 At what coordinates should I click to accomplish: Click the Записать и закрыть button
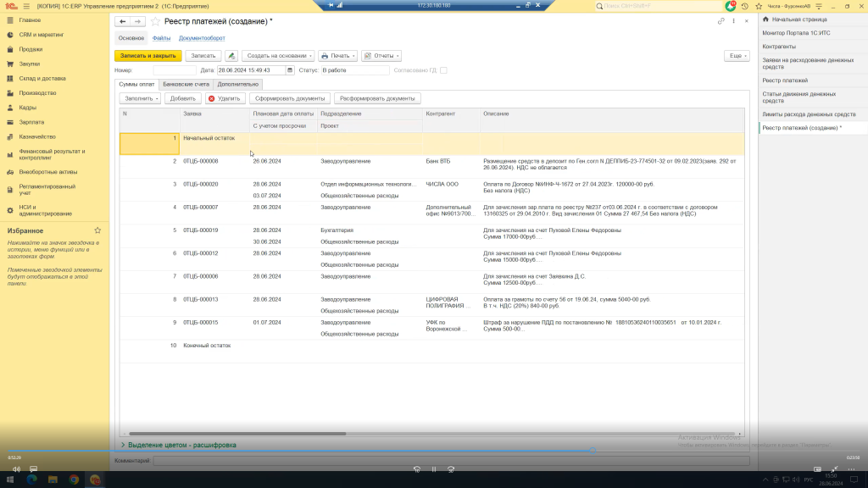pyautogui.click(x=148, y=56)
